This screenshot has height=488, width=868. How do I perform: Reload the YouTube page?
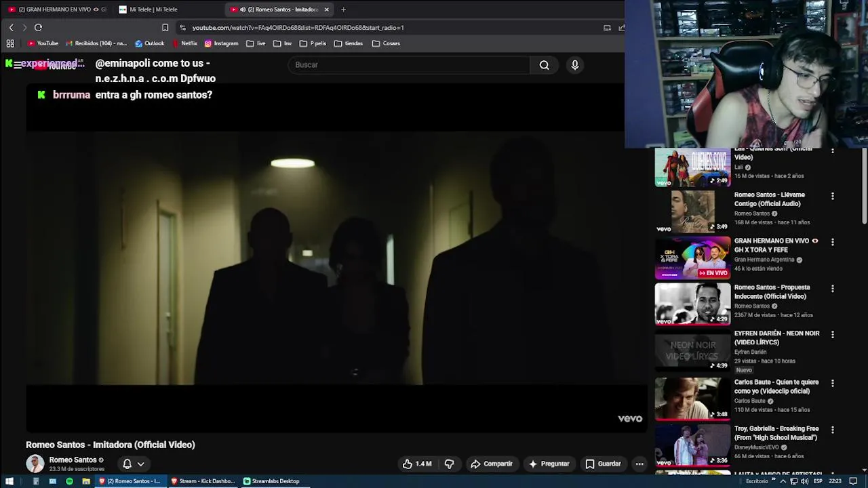(x=38, y=28)
